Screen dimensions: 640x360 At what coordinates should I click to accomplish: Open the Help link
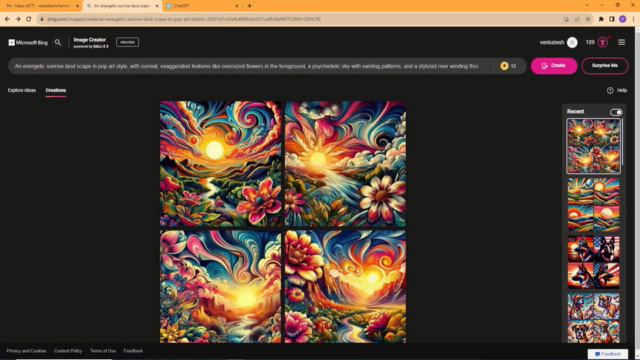pos(622,91)
